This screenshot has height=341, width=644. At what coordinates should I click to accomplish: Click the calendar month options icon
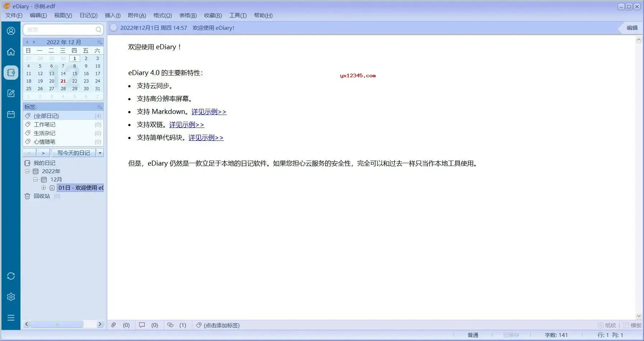[x=100, y=42]
